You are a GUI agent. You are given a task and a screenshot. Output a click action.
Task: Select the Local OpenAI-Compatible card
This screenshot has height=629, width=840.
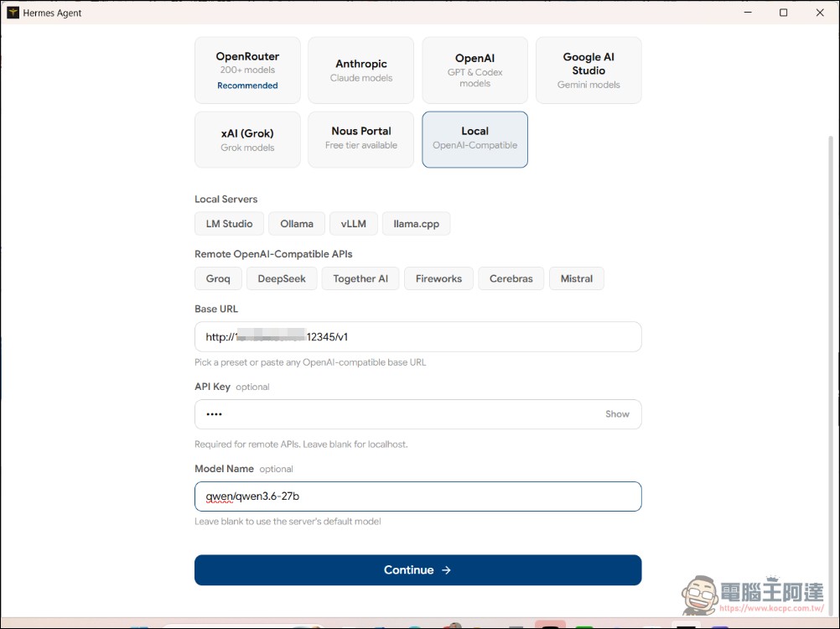(474, 139)
